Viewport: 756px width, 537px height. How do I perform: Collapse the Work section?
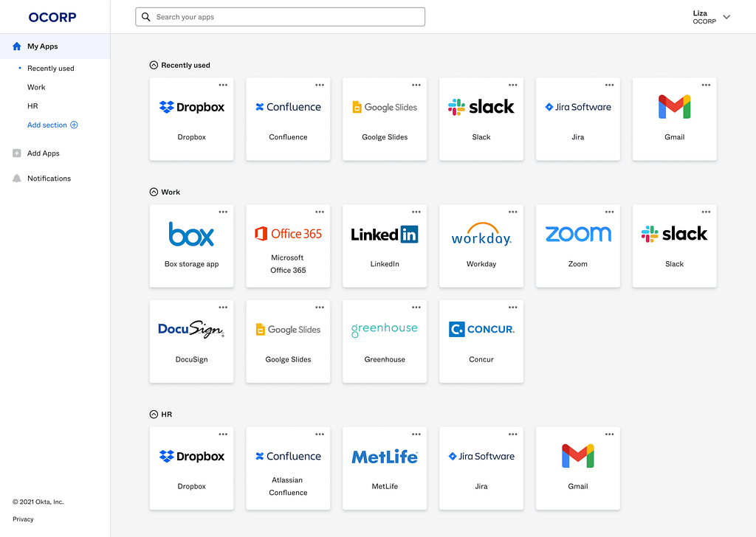(x=154, y=192)
